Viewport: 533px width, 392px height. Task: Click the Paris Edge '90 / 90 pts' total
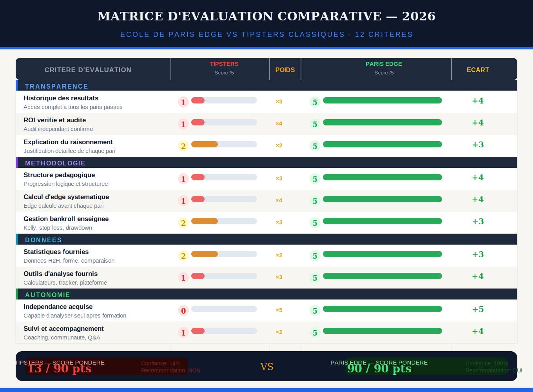tap(379, 368)
